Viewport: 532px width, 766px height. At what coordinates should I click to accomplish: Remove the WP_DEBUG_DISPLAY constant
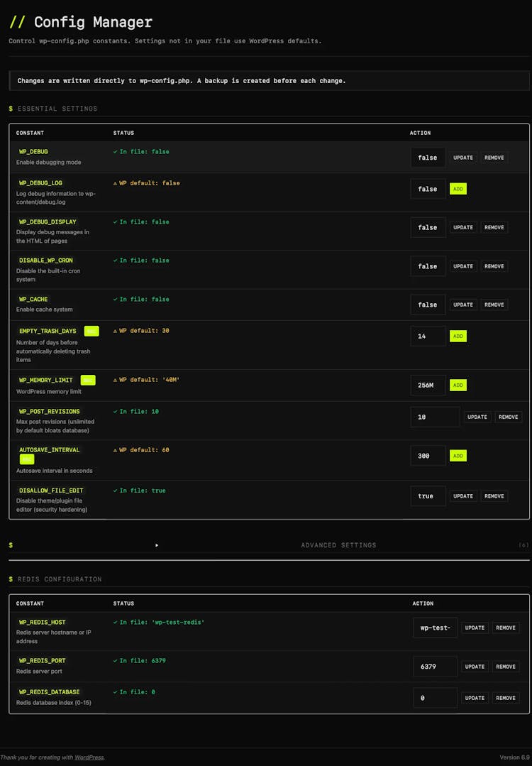click(494, 227)
